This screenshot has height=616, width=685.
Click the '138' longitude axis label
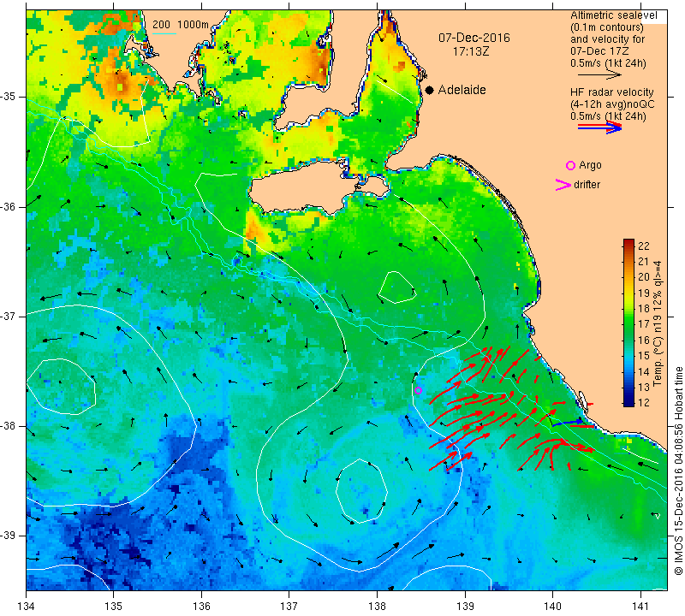(377, 607)
